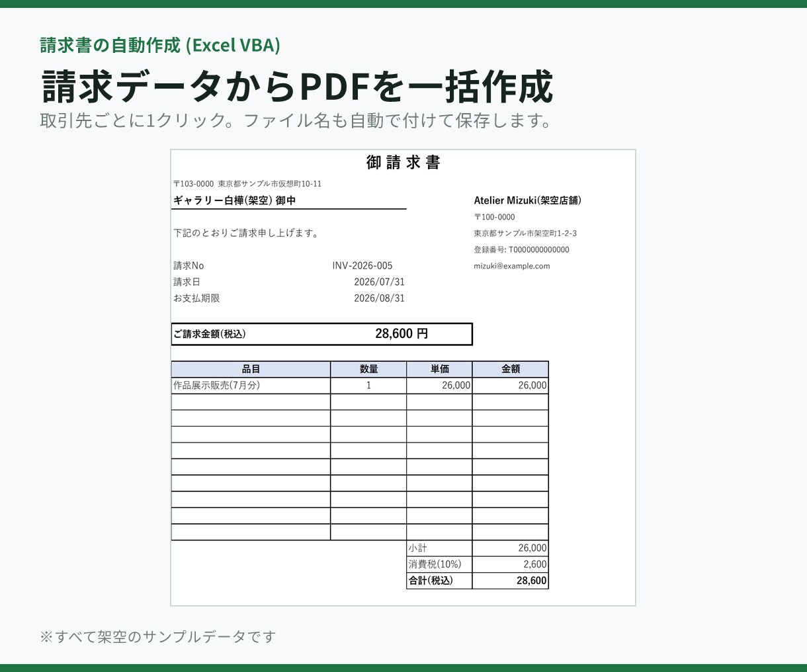This screenshot has width=807, height=672.
Task: Click the お支払期限 label
Action: pos(196,298)
